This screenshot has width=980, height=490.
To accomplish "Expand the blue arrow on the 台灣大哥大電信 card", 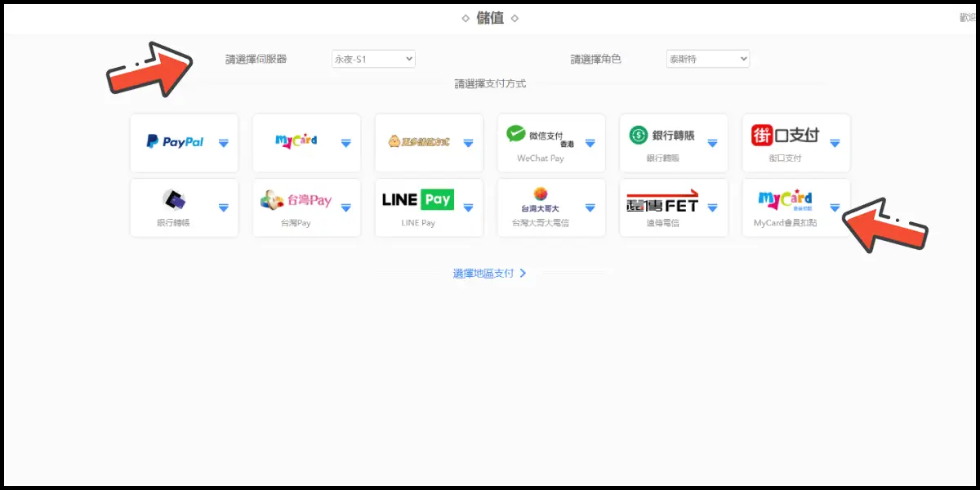I will [590, 207].
